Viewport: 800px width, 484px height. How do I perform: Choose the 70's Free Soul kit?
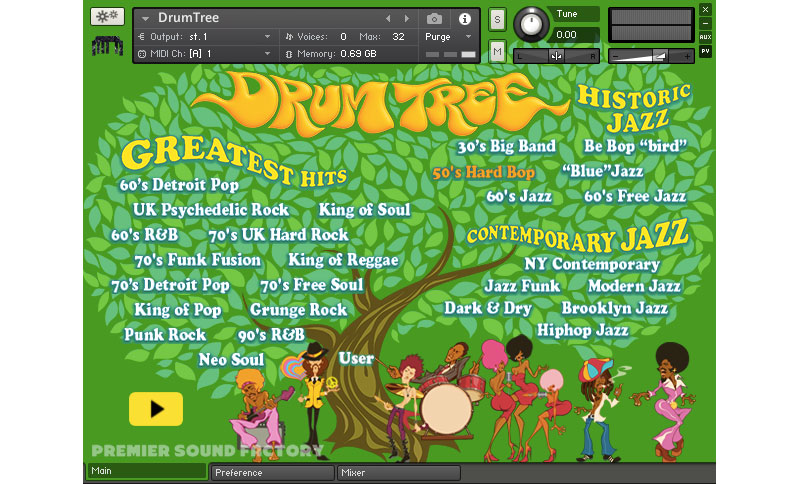(312, 285)
